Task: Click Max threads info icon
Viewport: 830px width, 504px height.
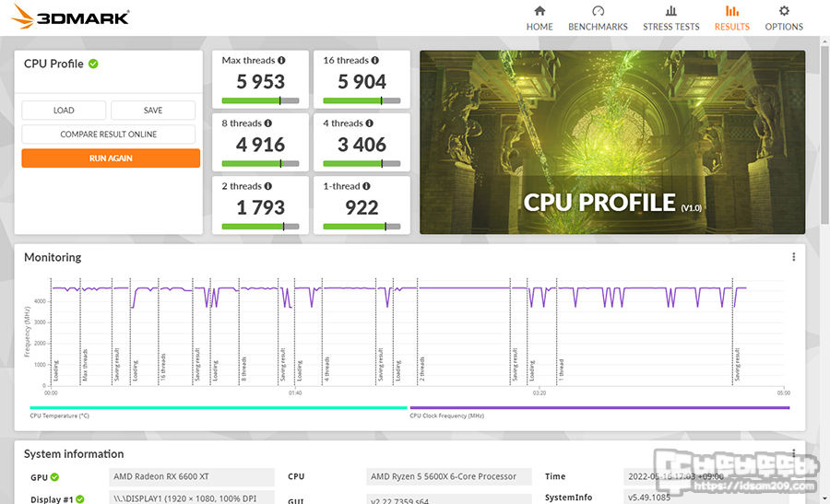Action: pyautogui.click(x=281, y=60)
